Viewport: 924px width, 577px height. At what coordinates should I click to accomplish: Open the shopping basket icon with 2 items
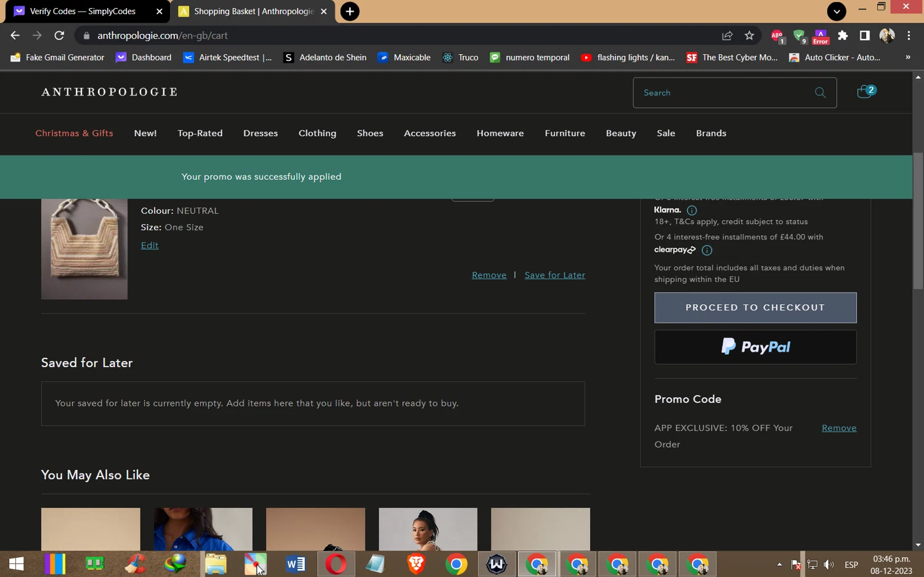tap(865, 92)
